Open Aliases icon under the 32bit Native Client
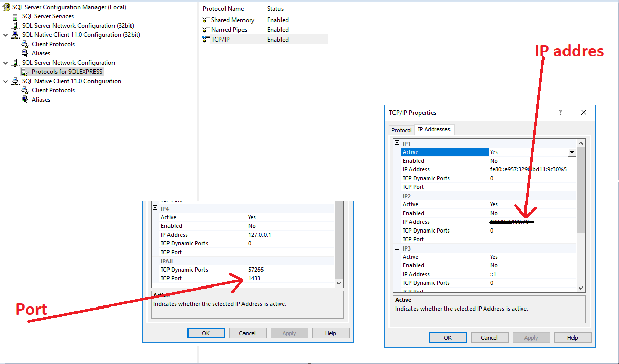619x364 pixels. tap(25, 53)
